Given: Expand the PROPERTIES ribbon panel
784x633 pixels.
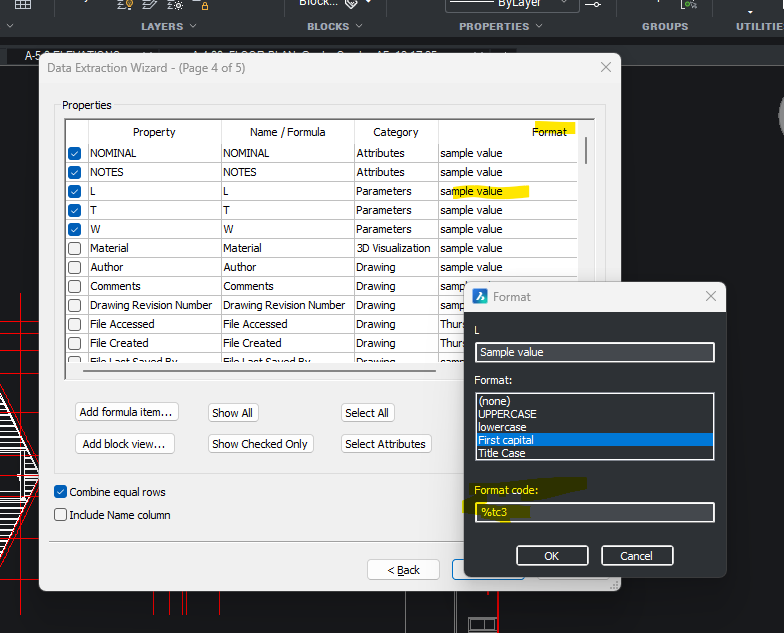Looking at the screenshot, I should coord(500,26).
